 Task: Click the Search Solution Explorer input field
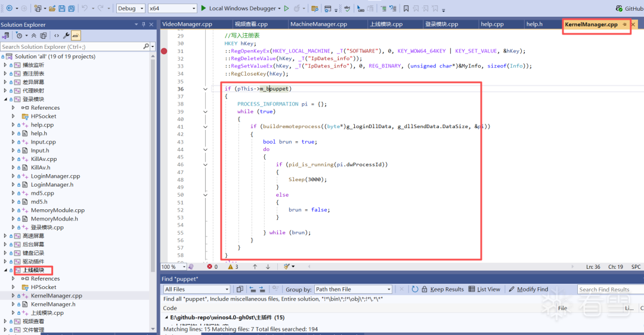click(x=70, y=46)
